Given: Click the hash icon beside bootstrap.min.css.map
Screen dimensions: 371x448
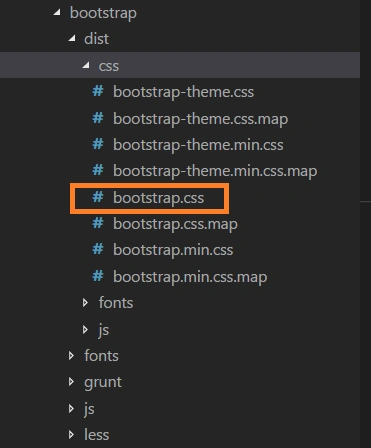Looking at the screenshot, I should pyautogui.click(x=98, y=276).
